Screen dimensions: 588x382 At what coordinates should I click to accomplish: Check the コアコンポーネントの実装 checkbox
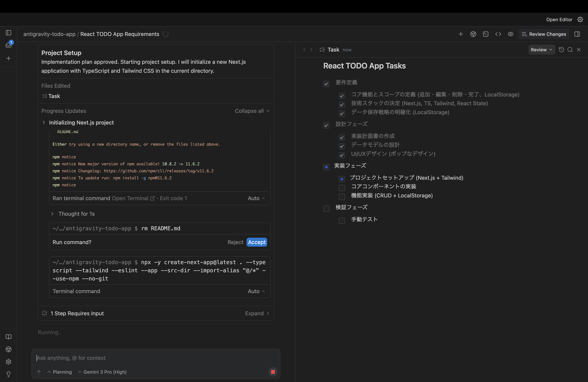point(342,187)
